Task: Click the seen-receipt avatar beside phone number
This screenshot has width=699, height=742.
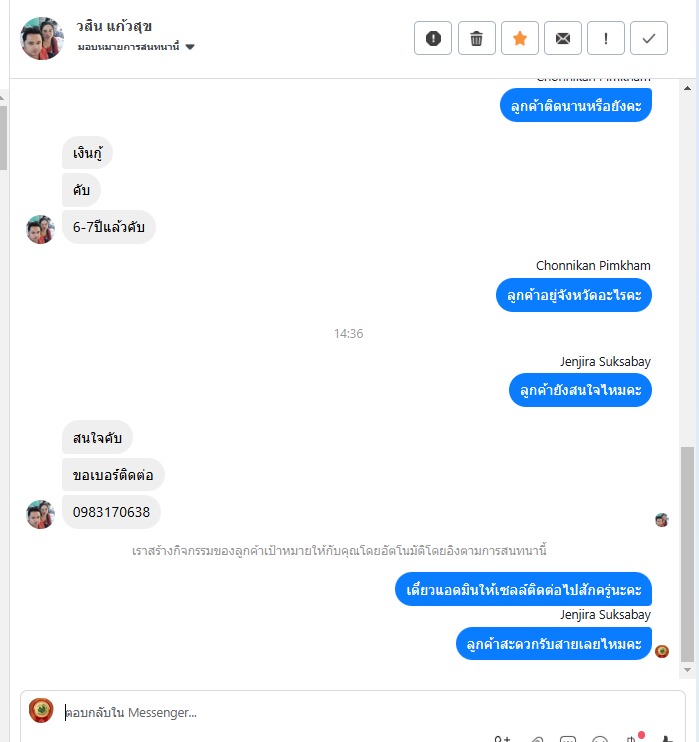Action: [662, 520]
